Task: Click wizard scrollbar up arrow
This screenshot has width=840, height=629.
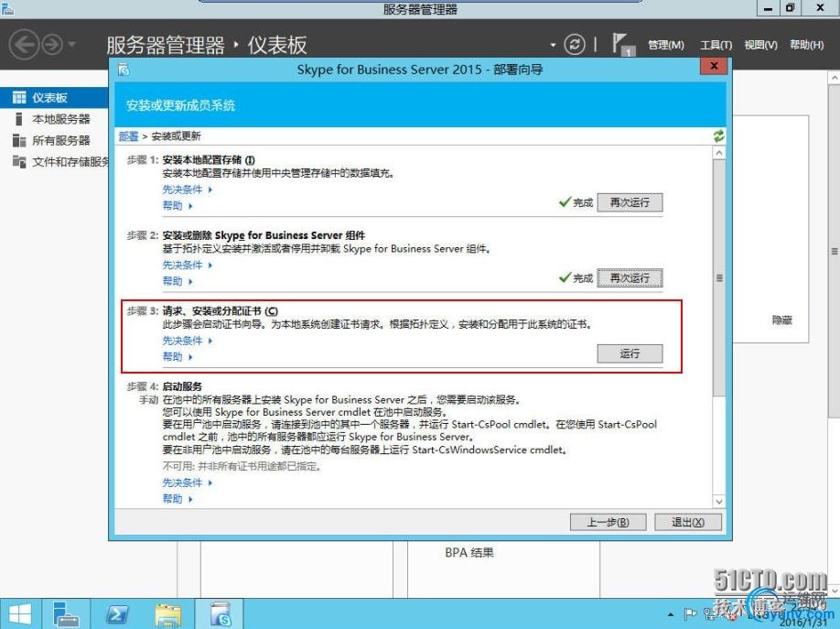Action: point(719,153)
